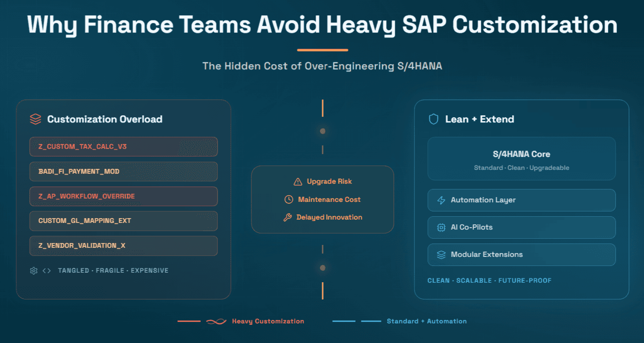This screenshot has width=644, height=343.
Task: Click the Maintenance Cost label
Action: [x=329, y=199]
